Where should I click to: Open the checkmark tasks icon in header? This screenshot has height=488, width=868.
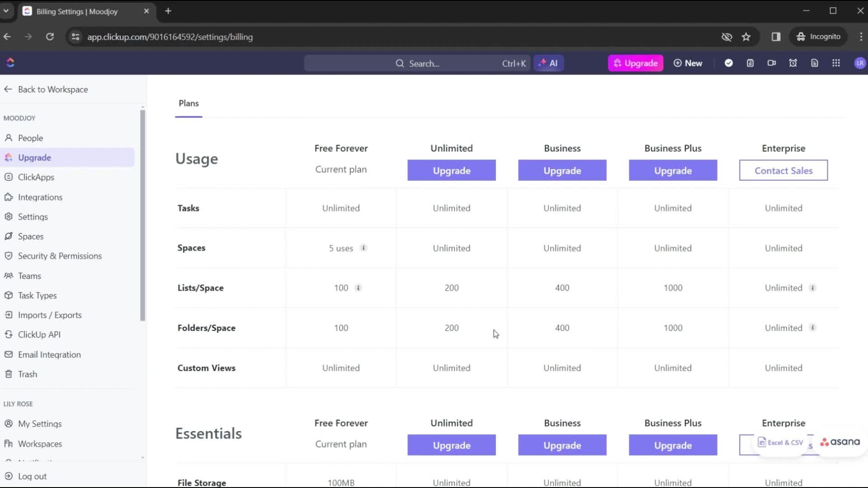pyautogui.click(x=728, y=63)
